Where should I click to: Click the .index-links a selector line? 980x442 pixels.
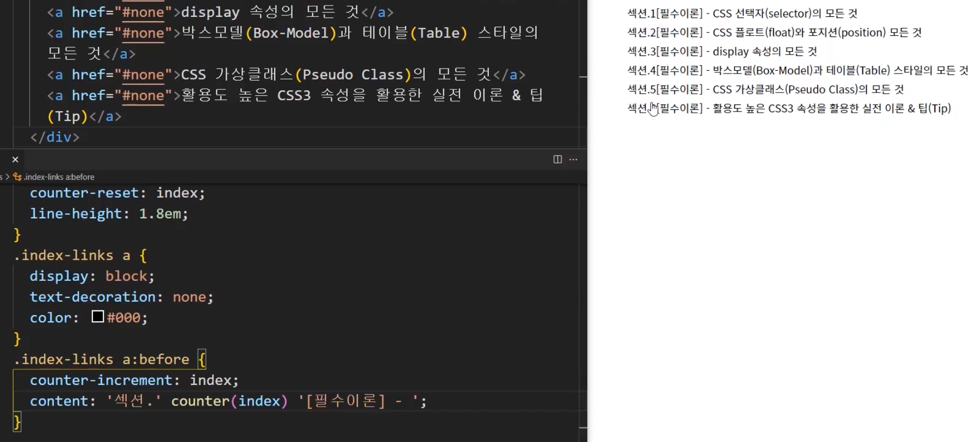point(80,255)
